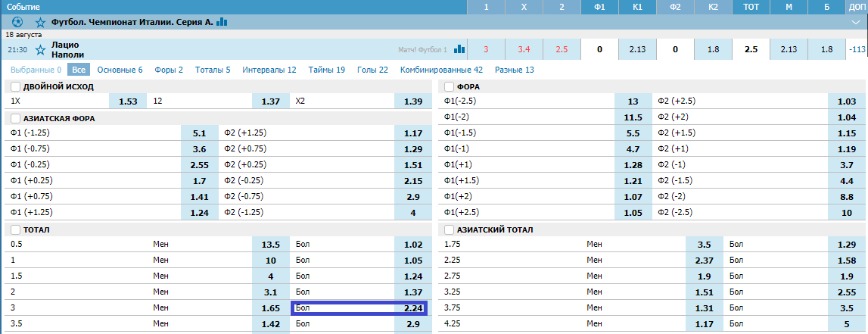Select main-line К1 odds 2.13
Image resolution: width=868 pixels, height=334 pixels.
coord(637,49)
